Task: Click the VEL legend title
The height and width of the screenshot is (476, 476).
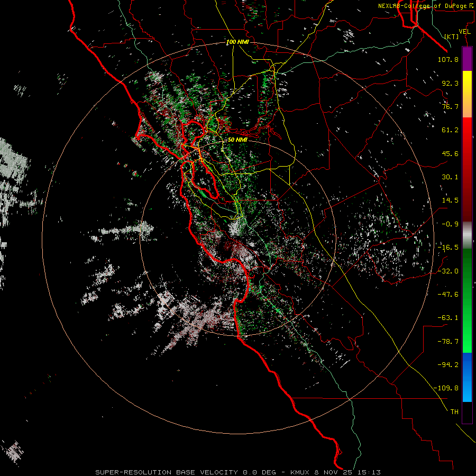Action: [x=465, y=32]
